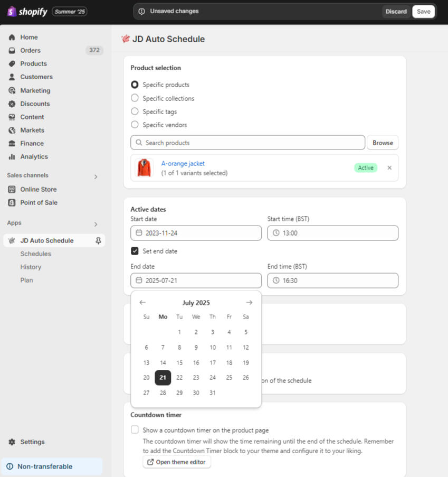
Task: Remove A-orange jacket with the X icon
Action: point(389,168)
